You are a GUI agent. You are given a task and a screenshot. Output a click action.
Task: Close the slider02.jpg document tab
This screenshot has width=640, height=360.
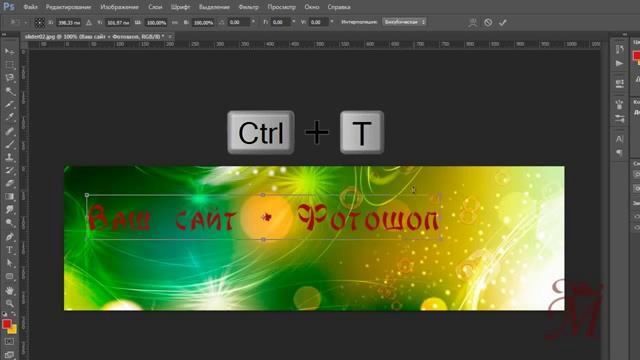point(170,37)
